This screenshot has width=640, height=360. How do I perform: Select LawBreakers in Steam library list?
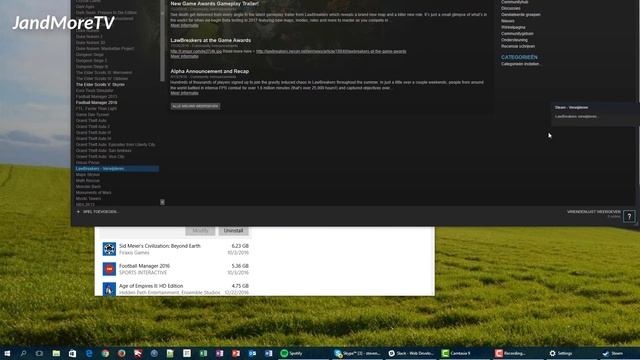(116, 169)
